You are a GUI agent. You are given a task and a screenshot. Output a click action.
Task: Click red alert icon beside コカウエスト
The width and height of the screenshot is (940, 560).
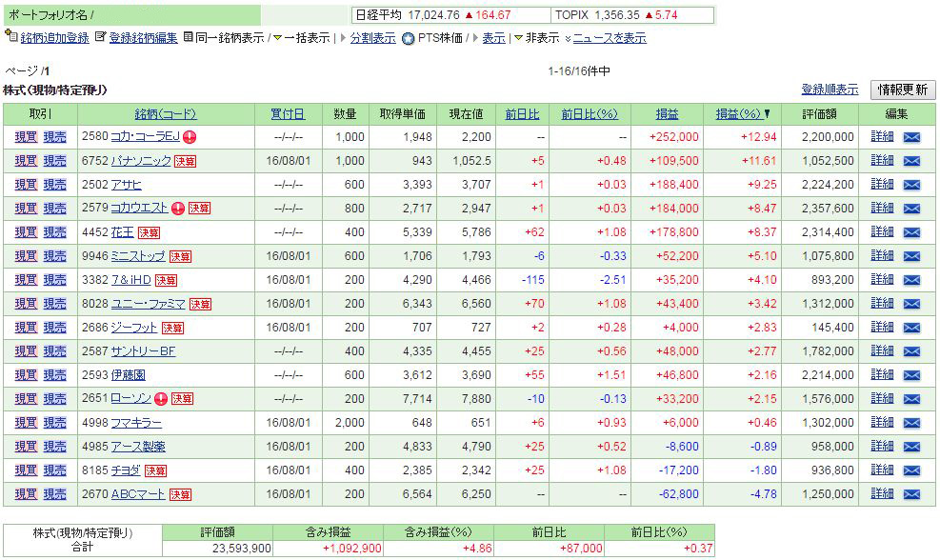pos(178,209)
